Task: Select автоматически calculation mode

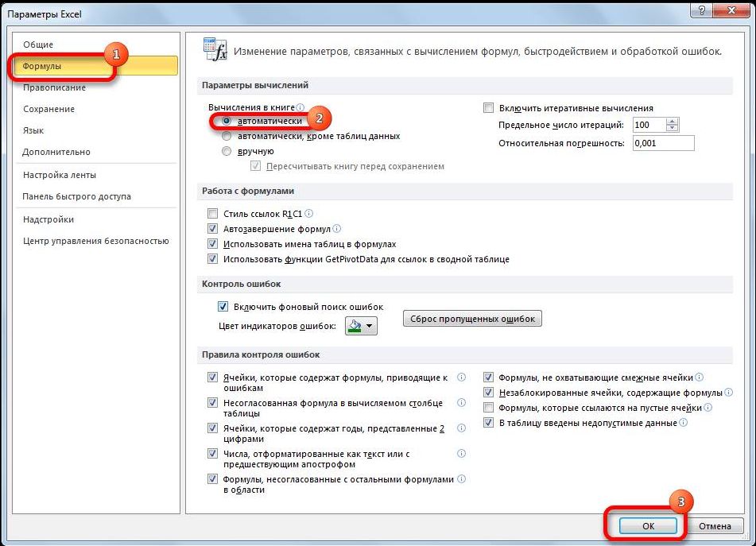Action: tap(227, 121)
